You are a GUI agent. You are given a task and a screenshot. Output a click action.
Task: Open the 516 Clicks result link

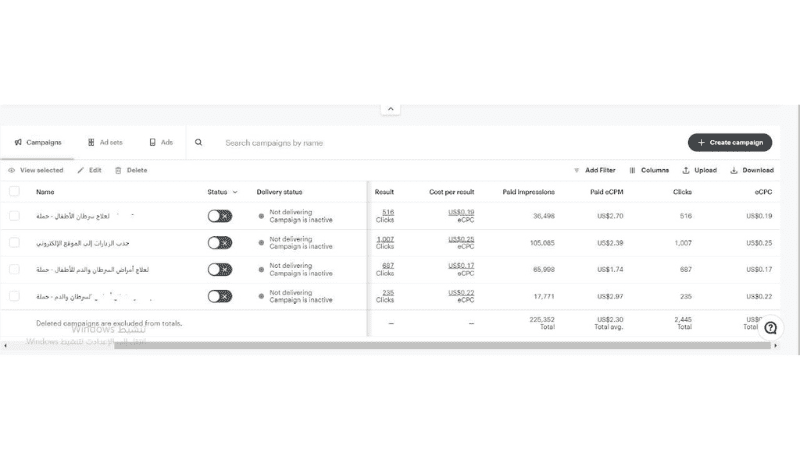(387, 212)
